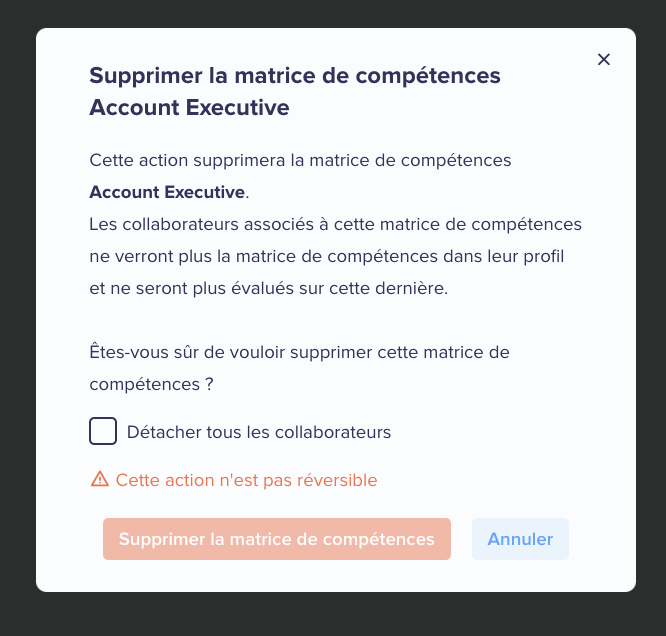This screenshot has height=636, width=666.
Task: Click the orange warning triangle icon
Action: coord(100,479)
